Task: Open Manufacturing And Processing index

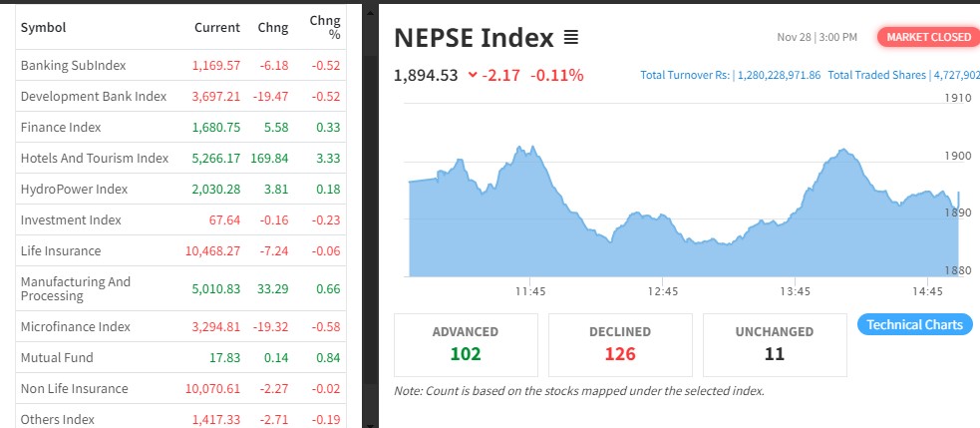Action: pos(76,288)
